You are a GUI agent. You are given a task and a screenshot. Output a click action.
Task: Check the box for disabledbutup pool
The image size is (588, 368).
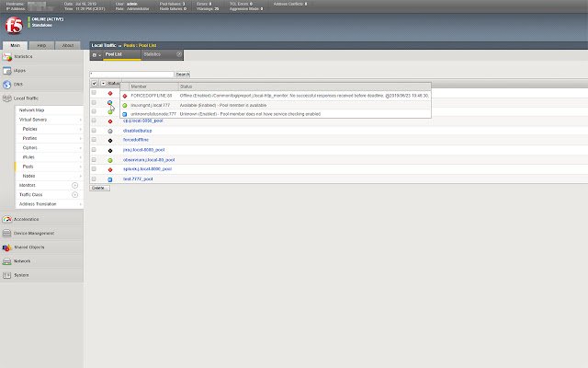[x=94, y=131]
